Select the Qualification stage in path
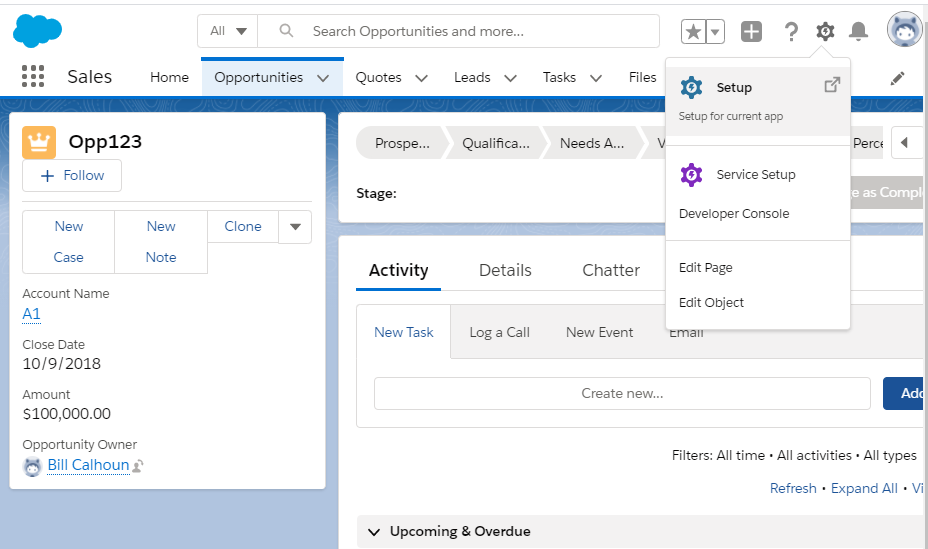Viewport: 928px width, 549px height. pyautogui.click(x=496, y=143)
